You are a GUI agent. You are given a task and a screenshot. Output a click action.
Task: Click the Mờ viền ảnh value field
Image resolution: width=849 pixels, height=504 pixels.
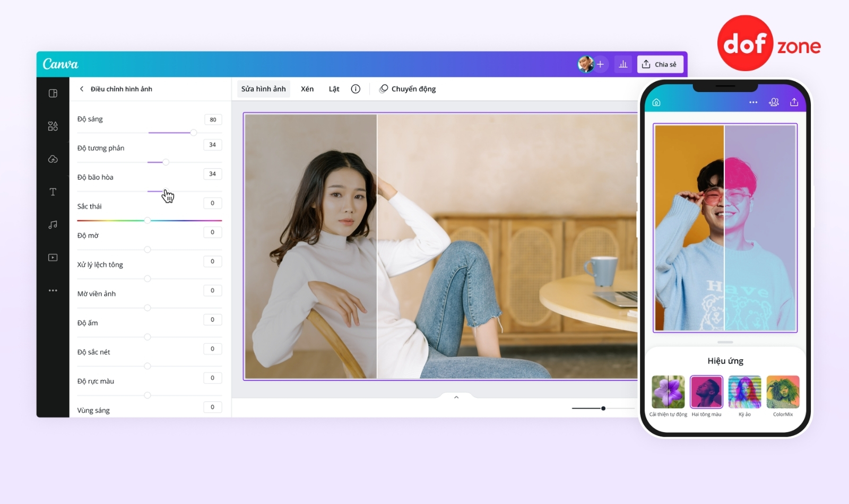[x=213, y=291]
